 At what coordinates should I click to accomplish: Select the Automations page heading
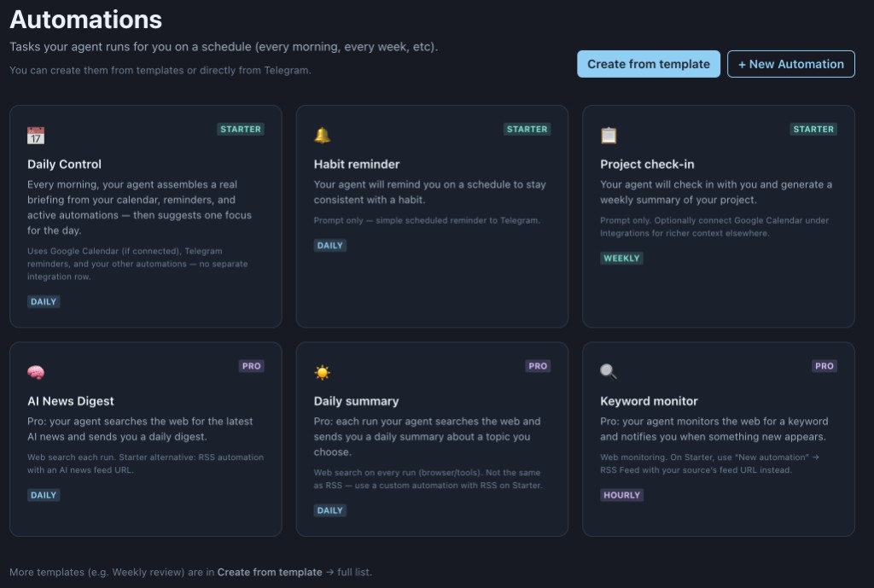click(85, 19)
